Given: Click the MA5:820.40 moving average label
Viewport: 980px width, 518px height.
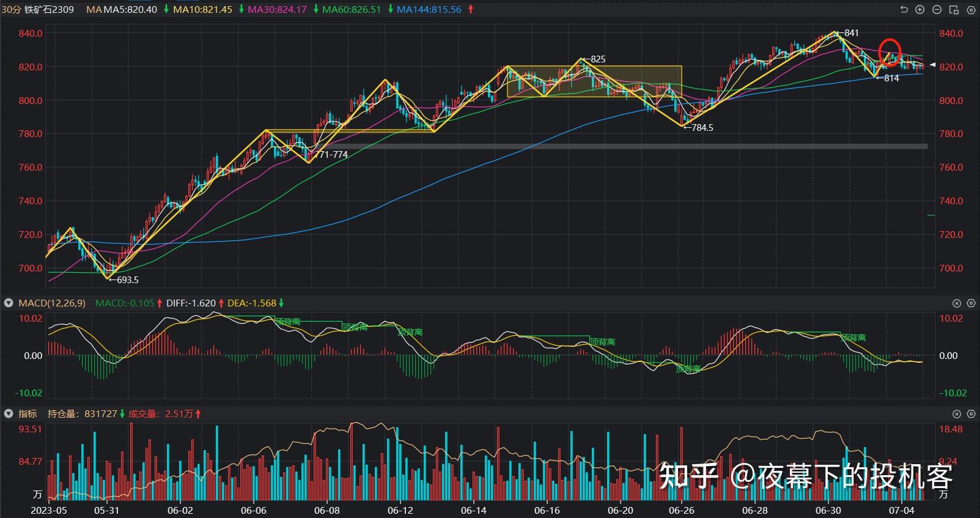Looking at the screenshot, I should (x=130, y=10).
